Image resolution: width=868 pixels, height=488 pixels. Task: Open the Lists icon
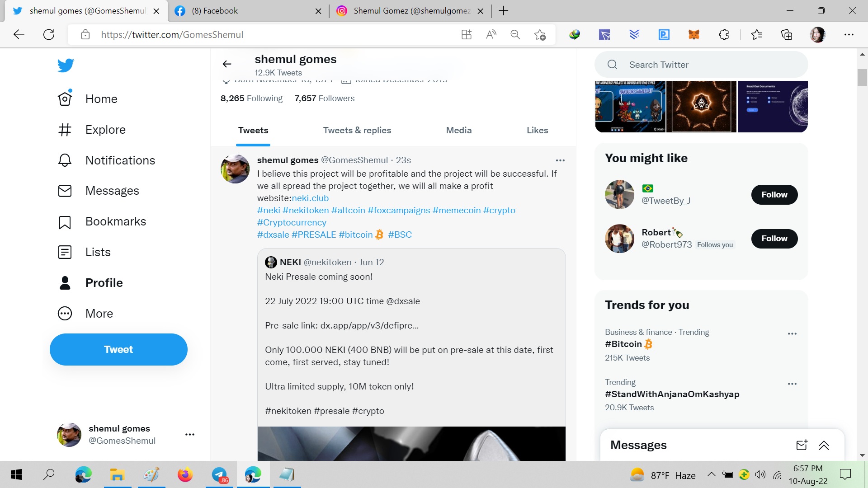click(x=65, y=252)
